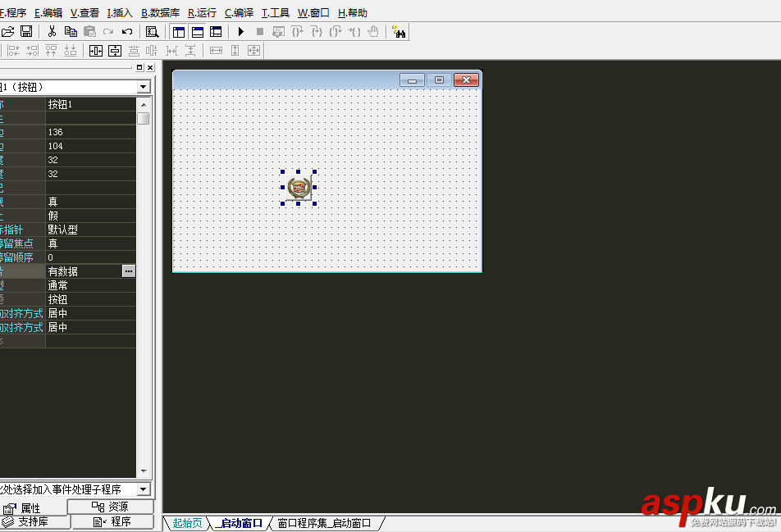
Task: Switch to the 程序 panel tab
Action: click(x=112, y=521)
